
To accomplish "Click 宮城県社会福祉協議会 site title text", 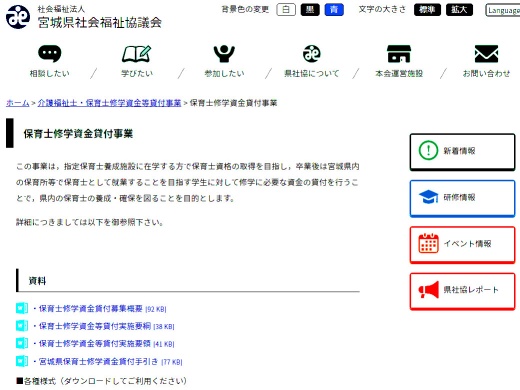I will [x=100, y=22].
